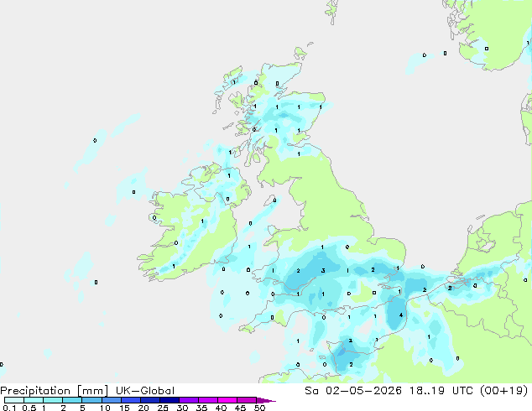The width and height of the screenshot is (532, 411).
Task: Click the map value '3' over Wales
Action: tap(323, 270)
